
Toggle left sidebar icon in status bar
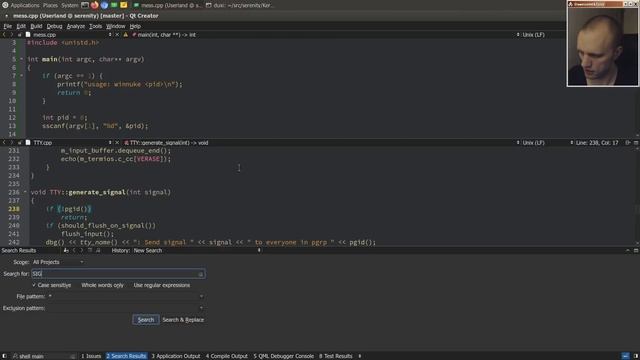point(4,356)
